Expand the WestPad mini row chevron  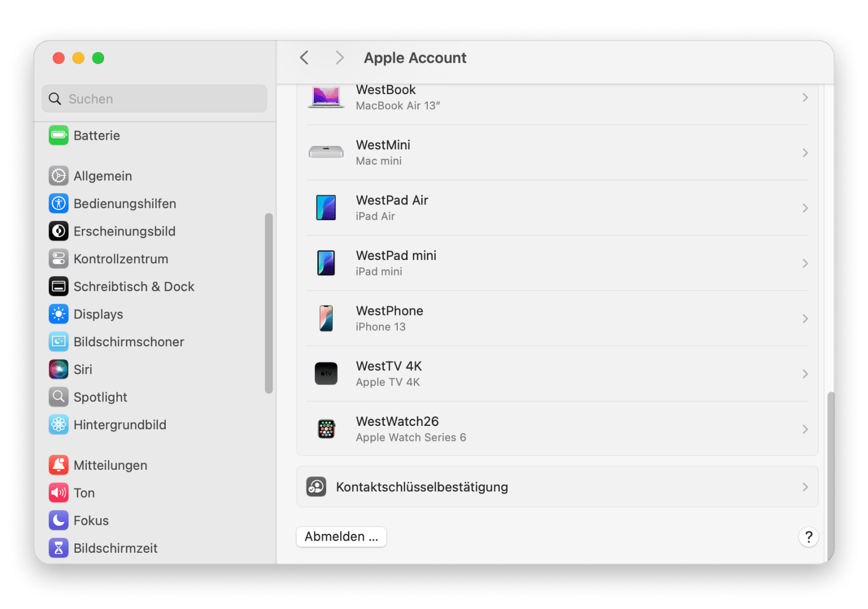click(805, 263)
